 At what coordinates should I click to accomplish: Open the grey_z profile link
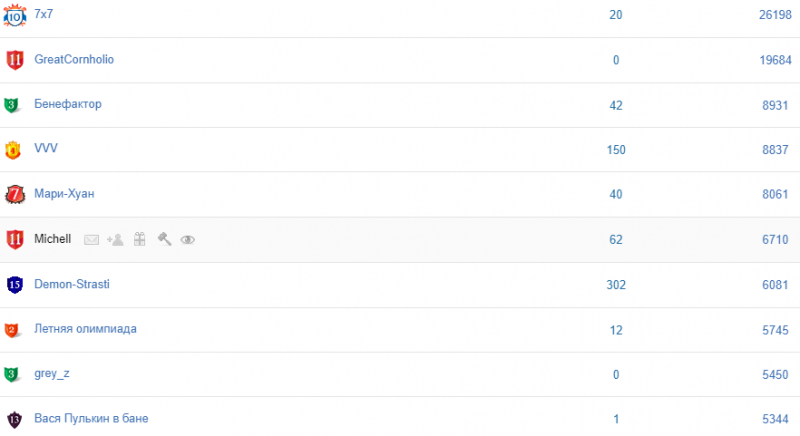coord(52,374)
